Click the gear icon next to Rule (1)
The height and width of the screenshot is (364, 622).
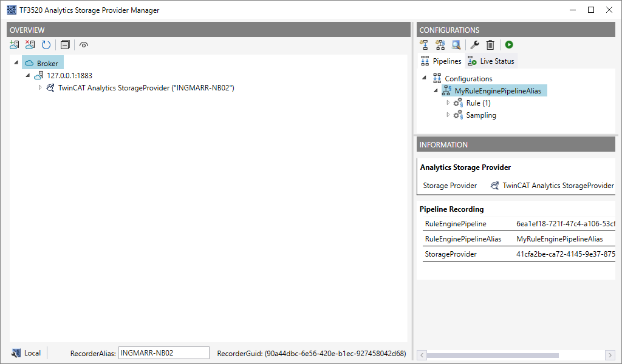(458, 103)
